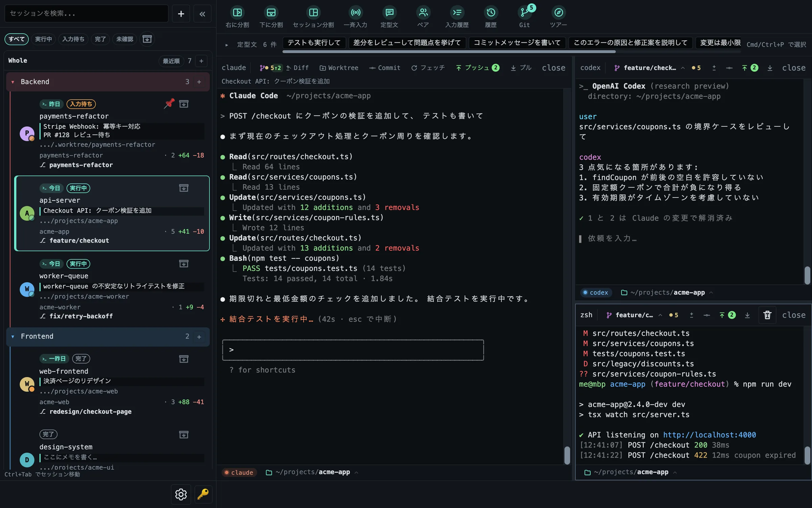Open the ペア pairing icon

coord(423,13)
